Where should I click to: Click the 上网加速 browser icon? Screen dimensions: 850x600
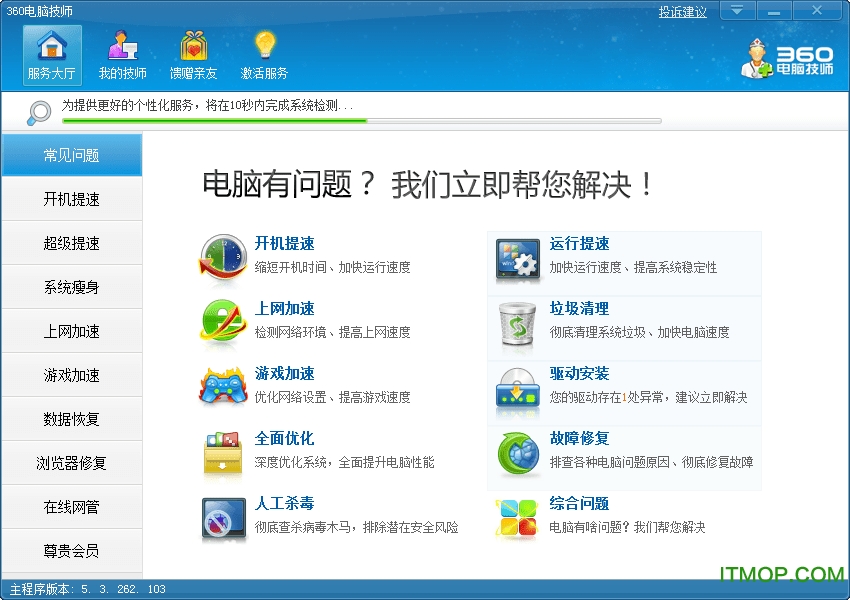click(223, 322)
